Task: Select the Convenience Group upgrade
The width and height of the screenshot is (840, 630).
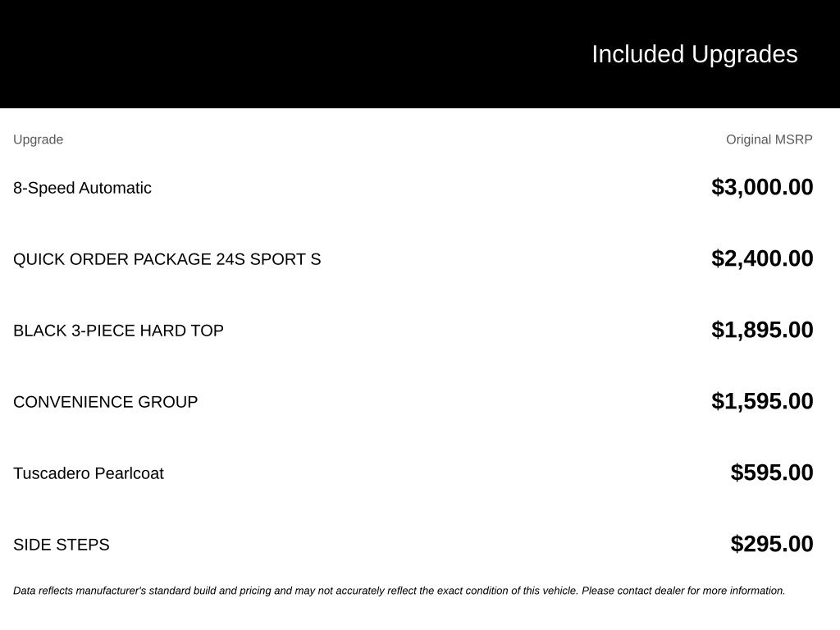Action: (x=105, y=402)
